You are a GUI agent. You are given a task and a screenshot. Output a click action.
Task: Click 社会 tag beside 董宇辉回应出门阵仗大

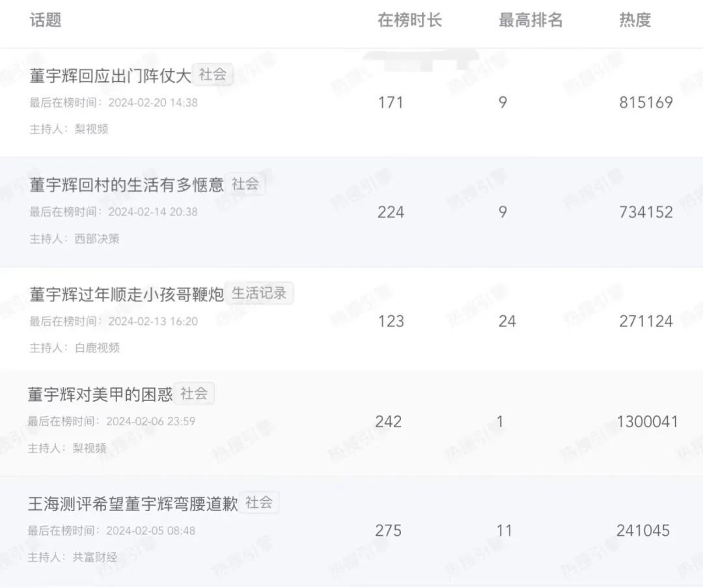212,74
